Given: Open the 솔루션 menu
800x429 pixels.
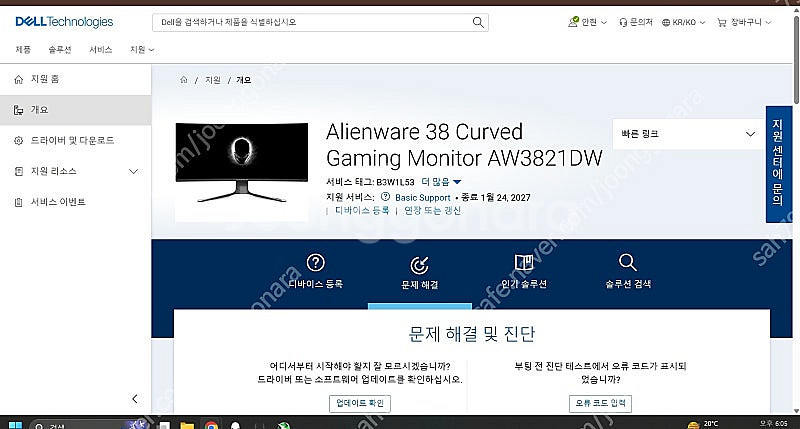Looking at the screenshot, I should 60,49.
